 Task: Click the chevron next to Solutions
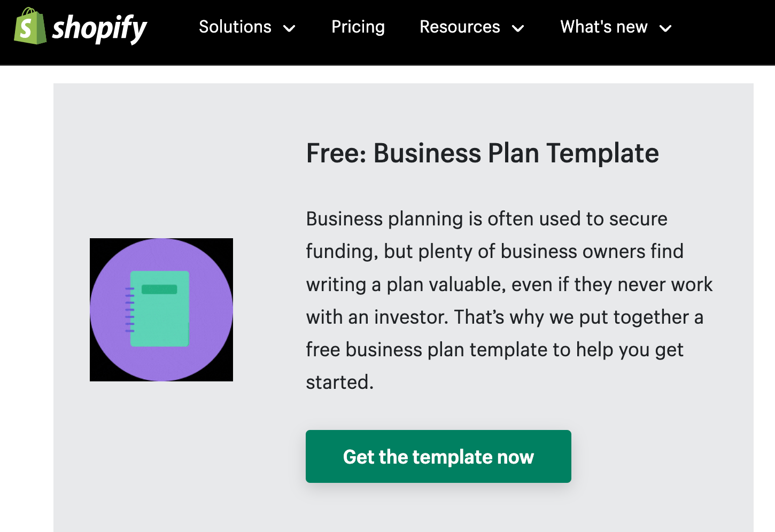point(289,29)
